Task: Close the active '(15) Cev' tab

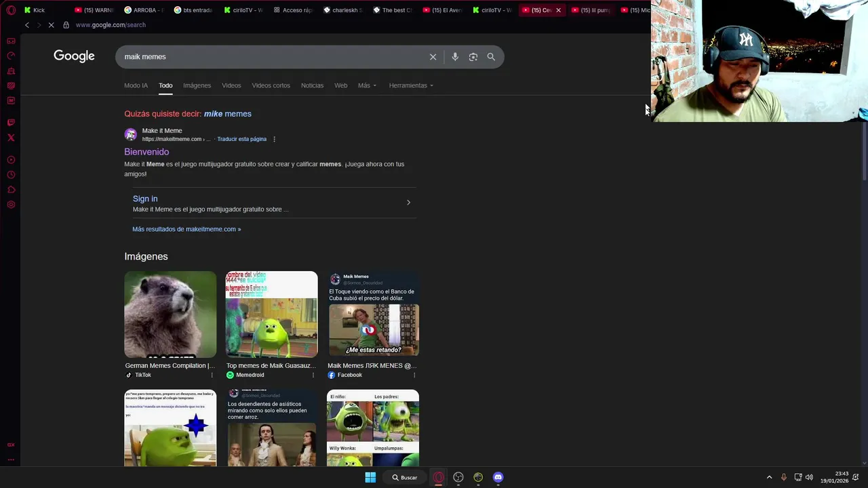Action: click(x=558, y=10)
